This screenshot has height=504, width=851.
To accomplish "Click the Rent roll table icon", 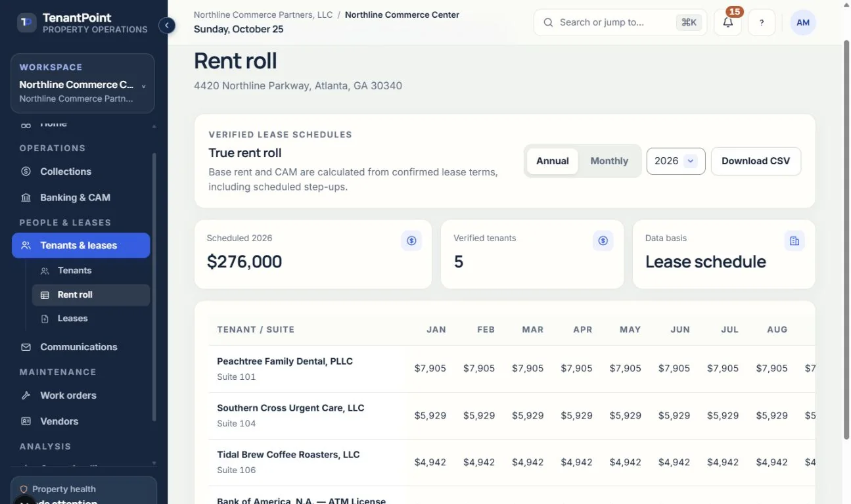I will coord(45,295).
